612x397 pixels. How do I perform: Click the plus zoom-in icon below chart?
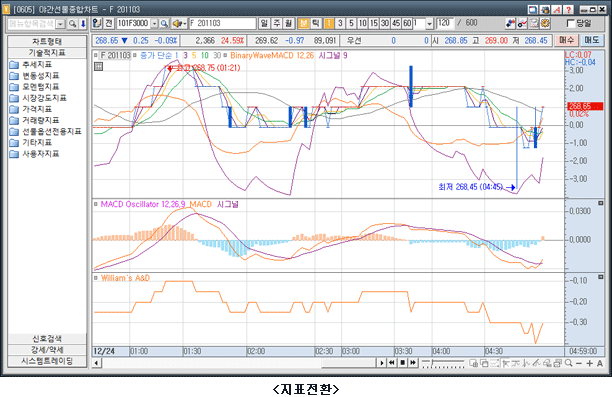(x=589, y=363)
